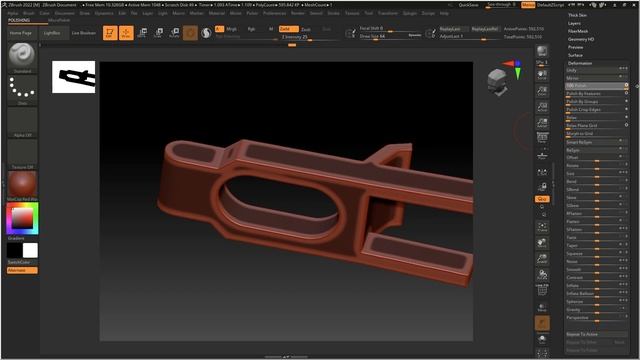
Task: Select the Scale transform tool
Action: pyautogui.click(x=158, y=33)
